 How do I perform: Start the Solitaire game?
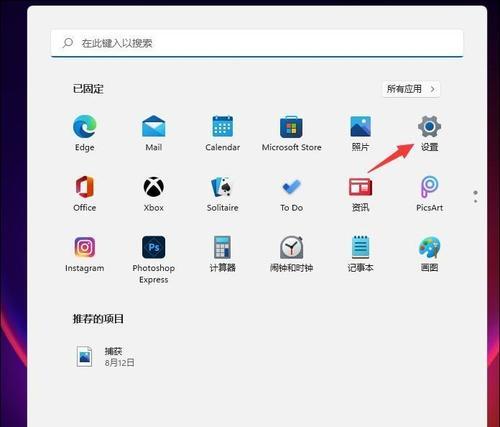[223, 193]
